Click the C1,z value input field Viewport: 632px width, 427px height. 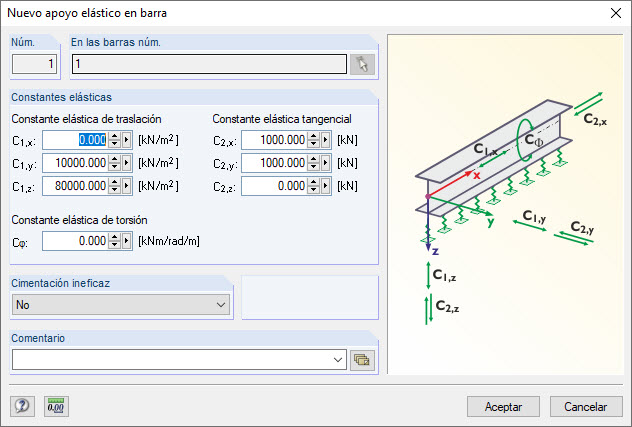pos(75,186)
